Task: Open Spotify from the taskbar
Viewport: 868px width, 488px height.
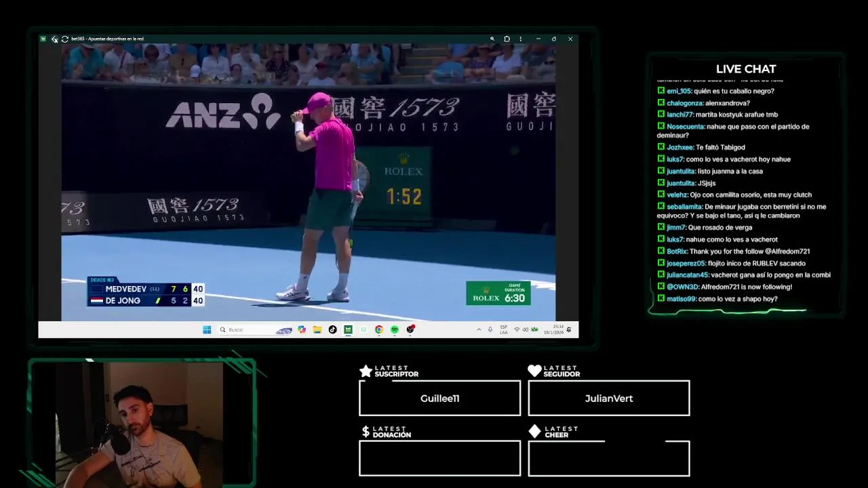Action: click(395, 330)
